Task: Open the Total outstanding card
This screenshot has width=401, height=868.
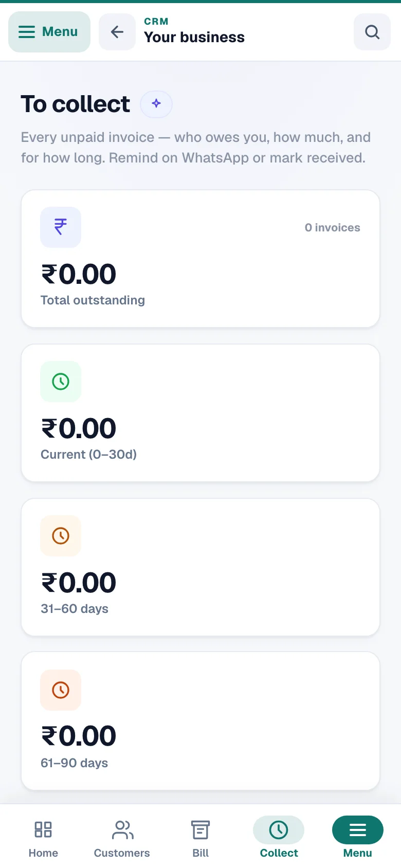Action: coord(200,259)
